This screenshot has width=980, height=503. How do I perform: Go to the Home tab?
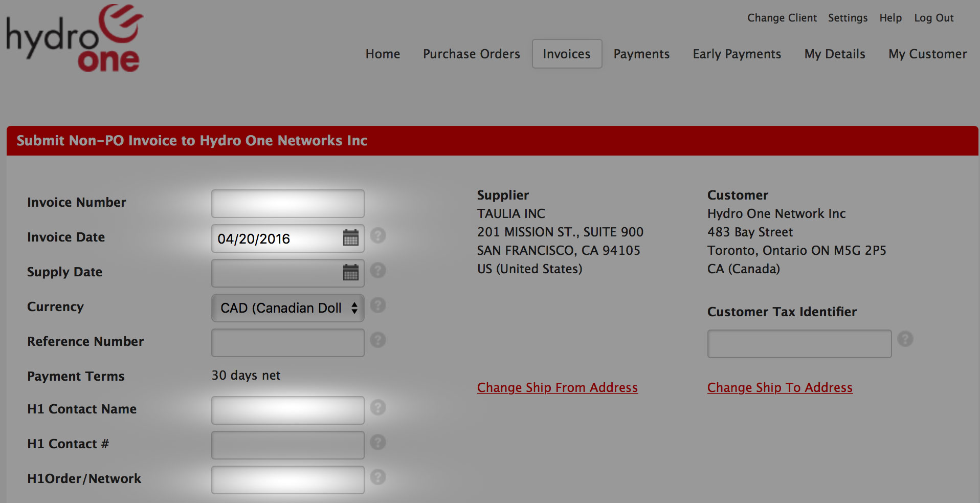tap(383, 54)
